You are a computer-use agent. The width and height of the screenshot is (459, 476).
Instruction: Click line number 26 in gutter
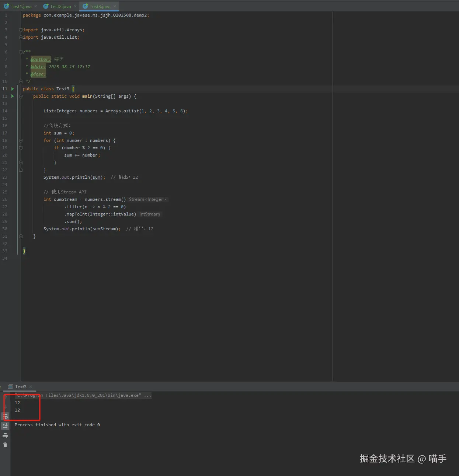[x=5, y=199]
